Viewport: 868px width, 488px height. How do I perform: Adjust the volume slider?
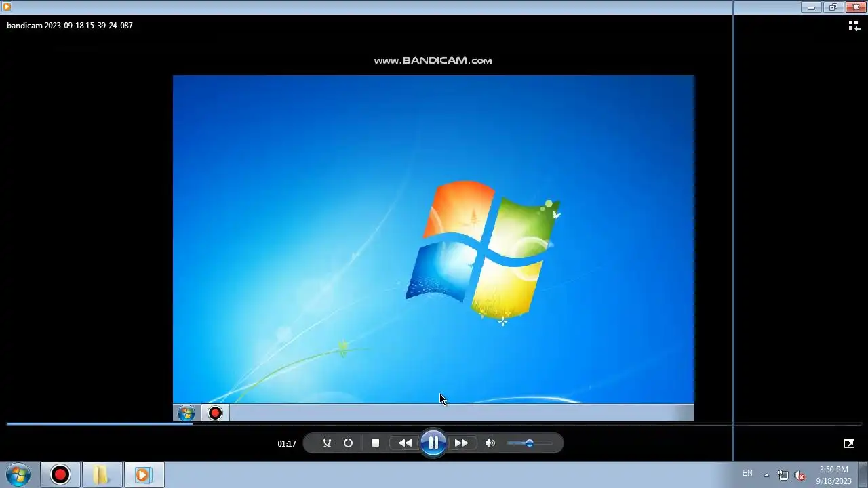[529, 443]
